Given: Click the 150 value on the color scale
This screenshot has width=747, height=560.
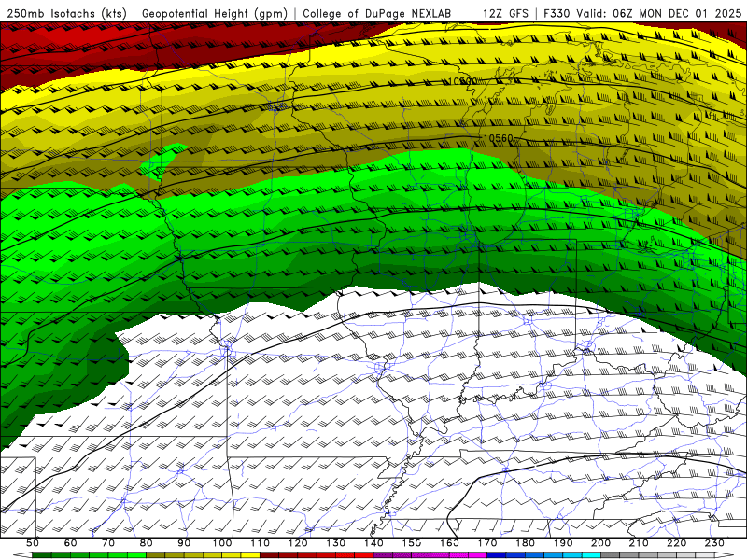Looking at the screenshot, I should pos(412,543).
